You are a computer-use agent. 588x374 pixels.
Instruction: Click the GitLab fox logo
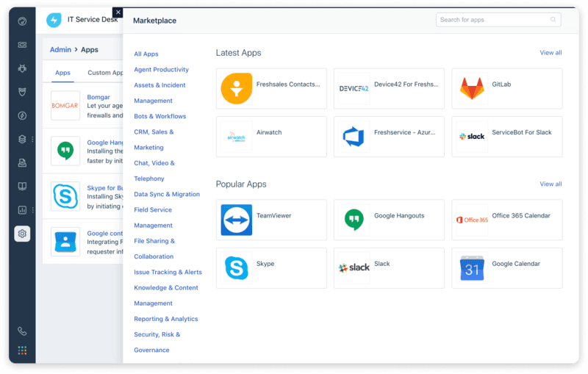click(x=472, y=88)
